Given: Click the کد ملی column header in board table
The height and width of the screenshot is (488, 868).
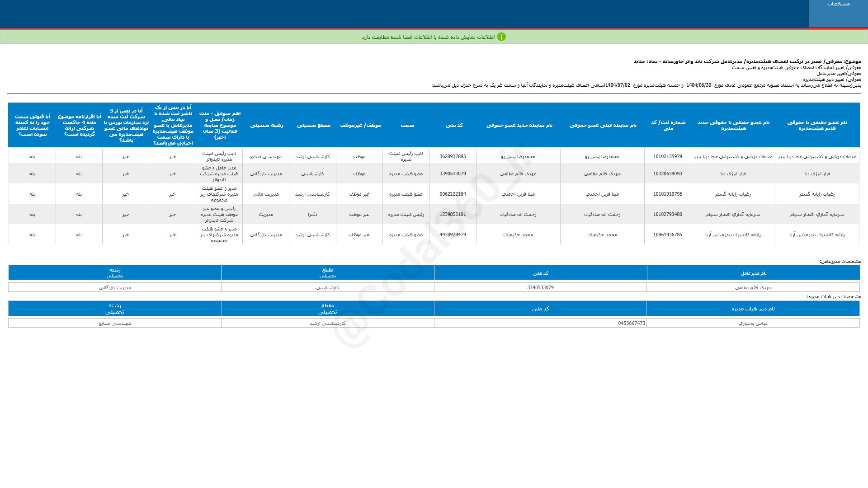Looking at the screenshot, I should tap(454, 125).
